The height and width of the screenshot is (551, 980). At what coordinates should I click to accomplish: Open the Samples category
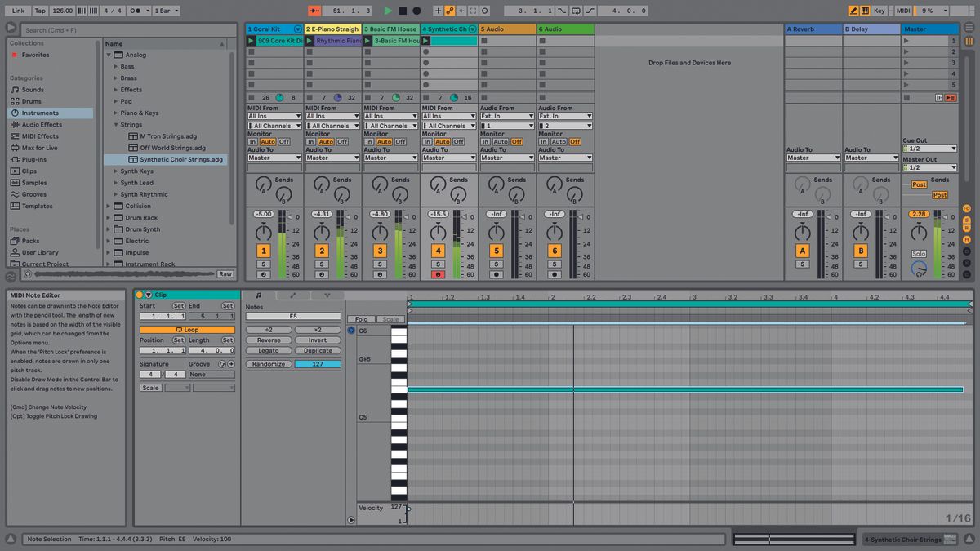point(51,183)
